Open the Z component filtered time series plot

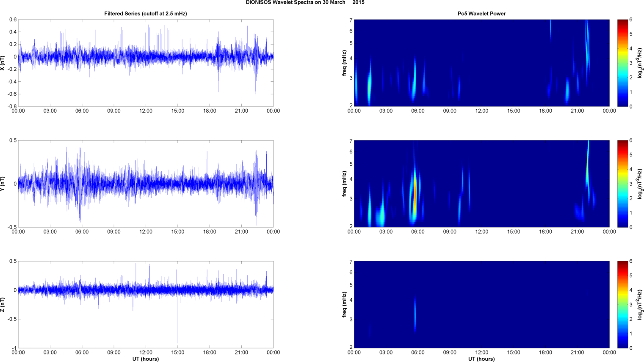pyautogui.click(x=146, y=304)
